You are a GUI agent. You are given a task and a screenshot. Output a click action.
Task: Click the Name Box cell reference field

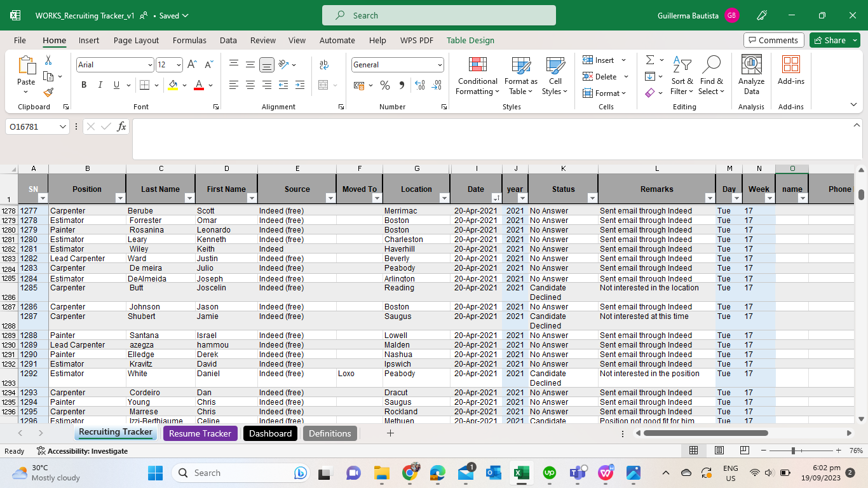coord(32,126)
